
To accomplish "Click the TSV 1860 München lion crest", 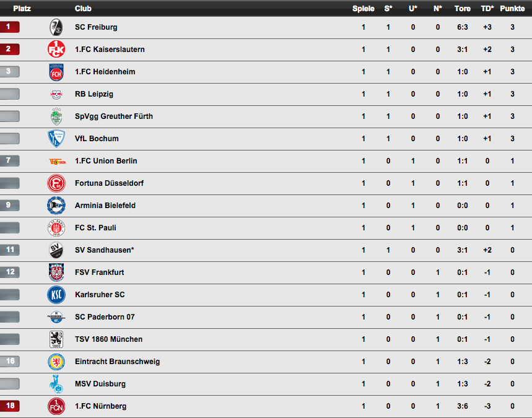I will (56, 339).
